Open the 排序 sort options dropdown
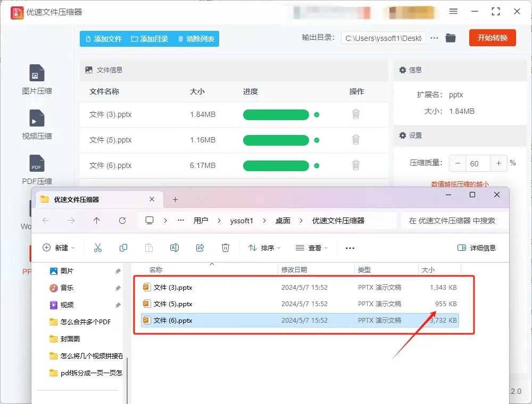 (264, 247)
